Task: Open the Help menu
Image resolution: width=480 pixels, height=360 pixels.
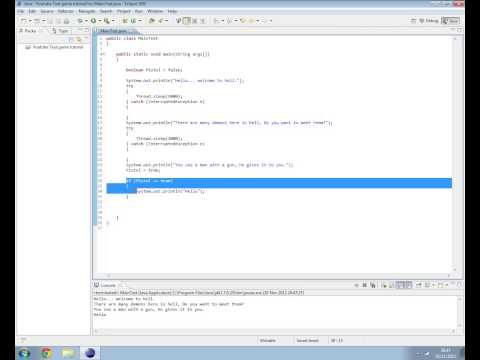Action: (x=172, y=11)
